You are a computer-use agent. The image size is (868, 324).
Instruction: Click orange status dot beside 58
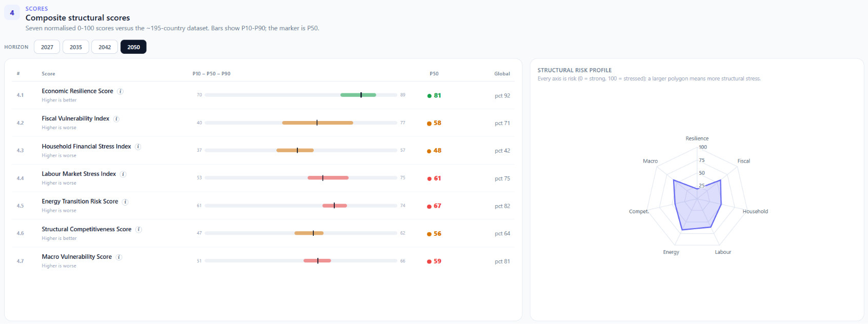pyautogui.click(x=429, y=124)
